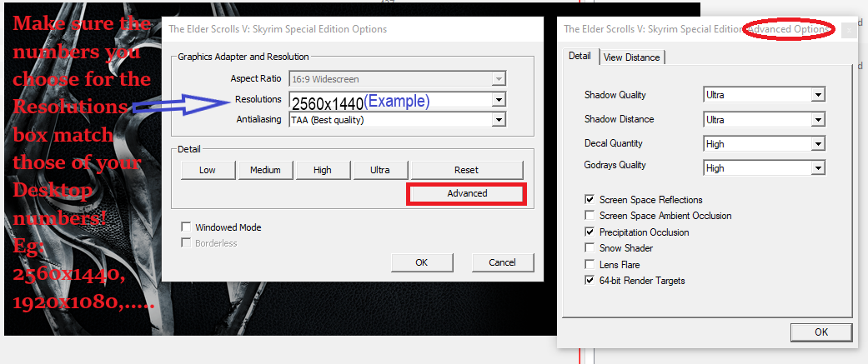Click the Reset detail button

click(467, 170)
